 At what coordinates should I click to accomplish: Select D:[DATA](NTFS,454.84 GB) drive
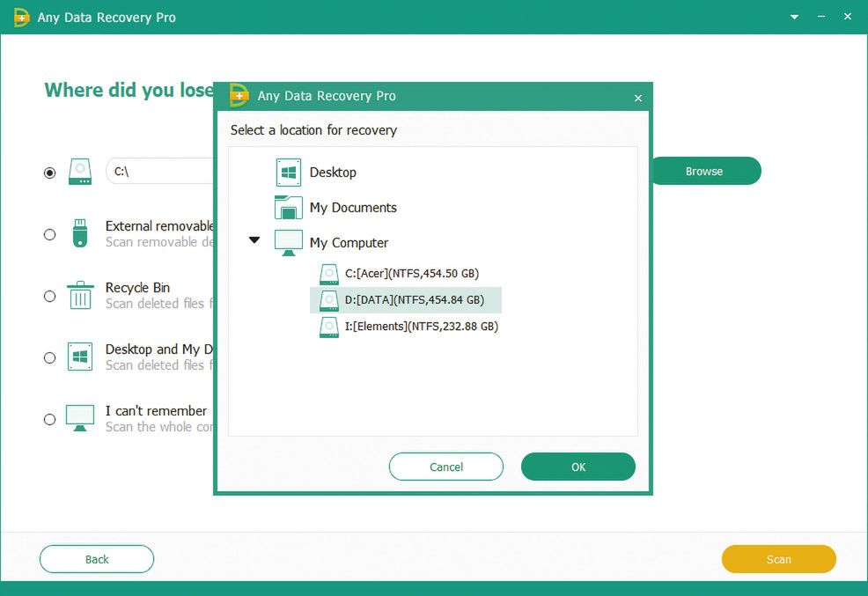click(x=406, y=300)
